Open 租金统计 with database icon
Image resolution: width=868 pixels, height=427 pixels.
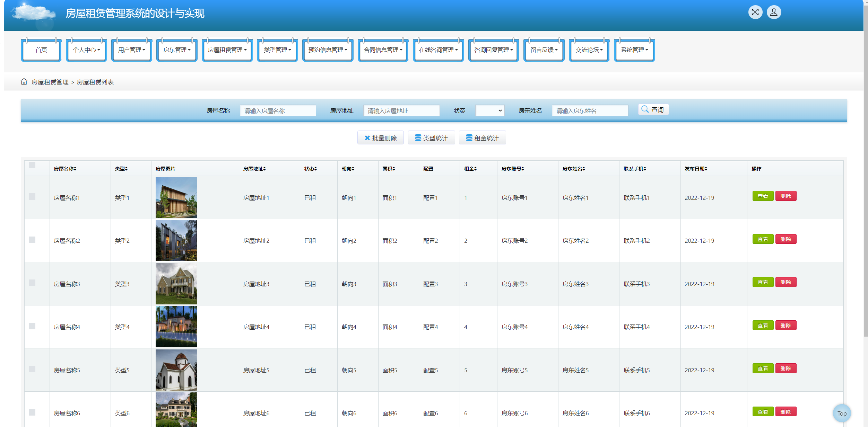[482, 138]
